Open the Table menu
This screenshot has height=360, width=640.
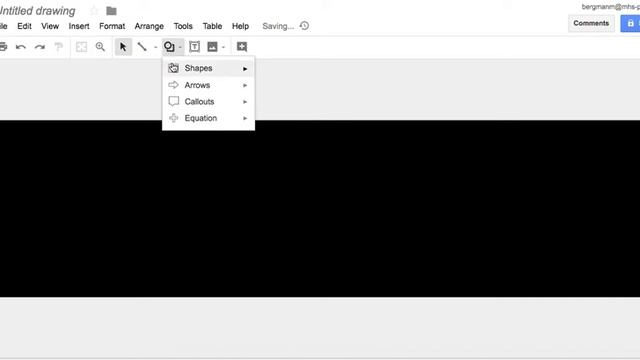212,26
